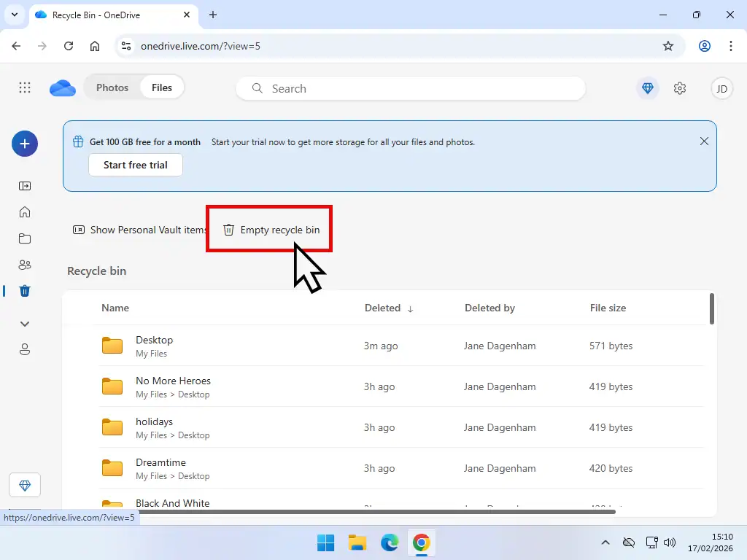Expand the sidebar chevron below the trash icon
This screenshot has height=560, width=747.
[24, 323]
